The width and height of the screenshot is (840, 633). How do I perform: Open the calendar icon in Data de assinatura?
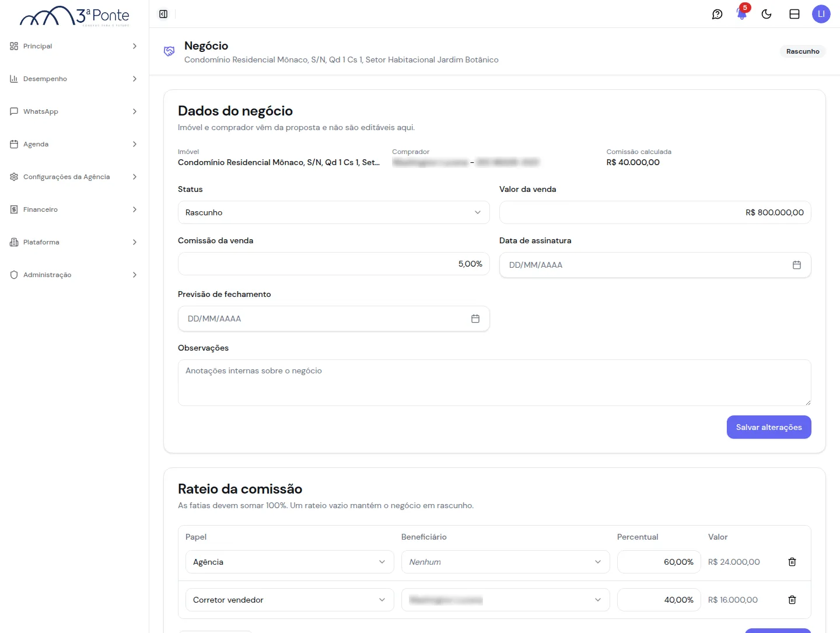797,265
